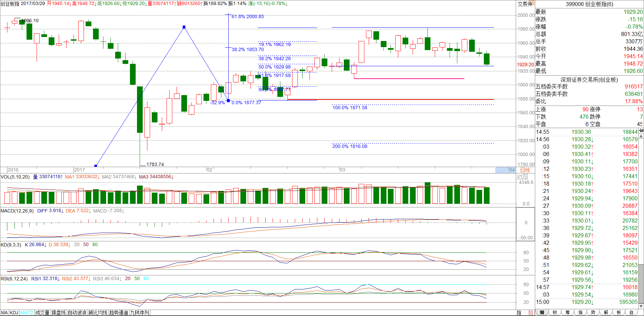The height and width of the screenshot is (316, 644).
Task: Click the 深圳证券交易所(创业板) heading
Action: [589, 80]
